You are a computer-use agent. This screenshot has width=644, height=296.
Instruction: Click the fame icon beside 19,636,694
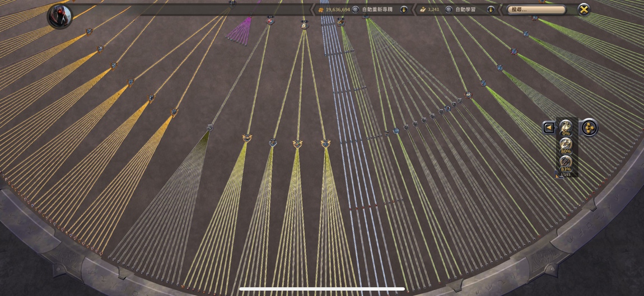[x=321, y=10]
